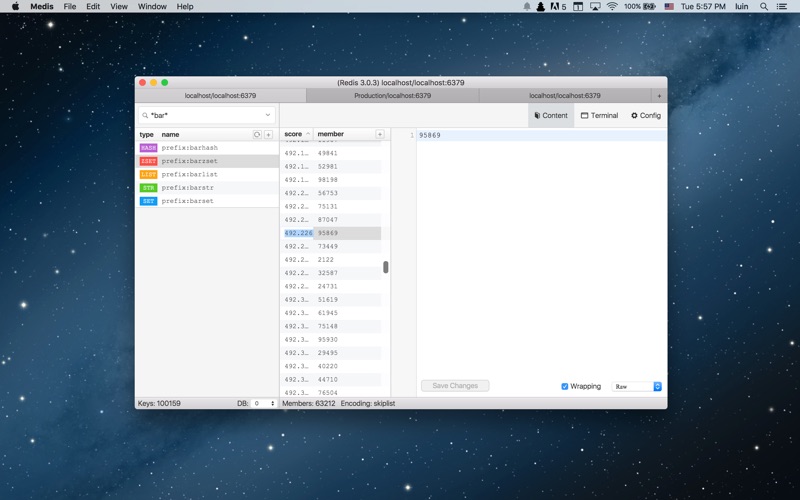The image size is (800, 500).
Task: Switch to the Terminal view
Action: click(x=599, y=116)
